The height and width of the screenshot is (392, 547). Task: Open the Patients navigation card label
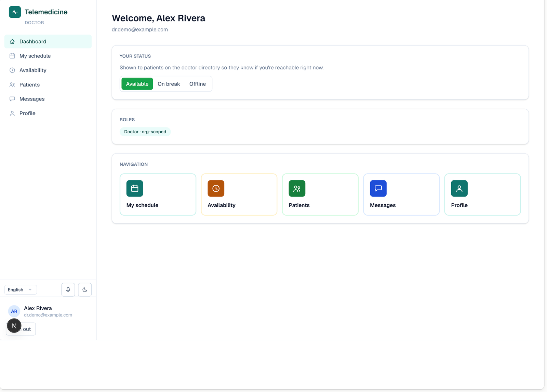pos(299,205)
